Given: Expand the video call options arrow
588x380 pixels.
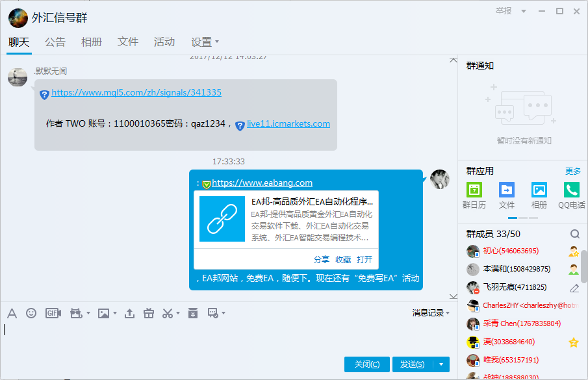Looking at the screenshot, I should coord(88,313).
